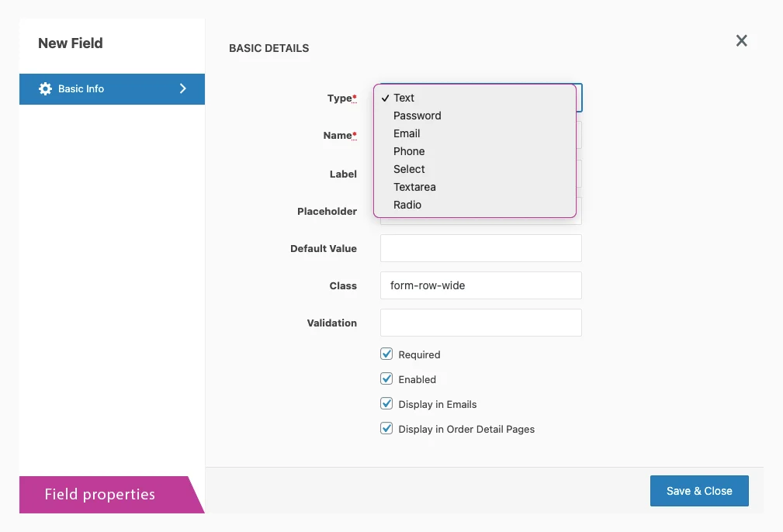Click the gear icon beside Basic Info
Image resolution: width=783 pixels, height=532 pixels.
(x=46, y=88)
